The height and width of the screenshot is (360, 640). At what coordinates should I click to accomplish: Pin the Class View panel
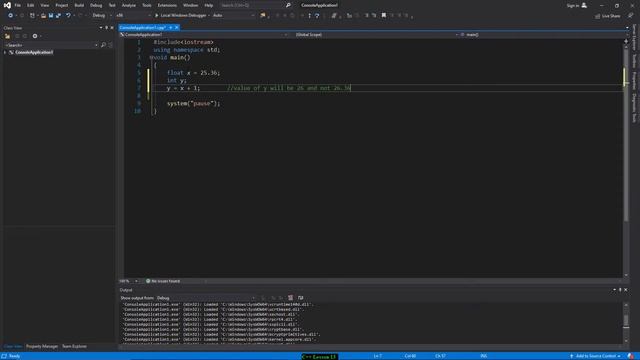coord(107,28)
